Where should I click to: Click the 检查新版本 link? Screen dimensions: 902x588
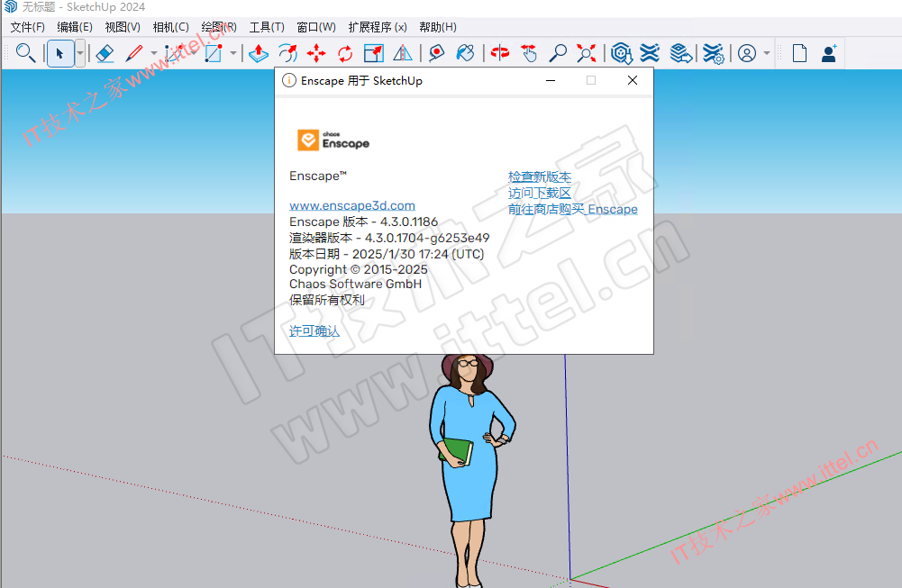click(540, 176)
